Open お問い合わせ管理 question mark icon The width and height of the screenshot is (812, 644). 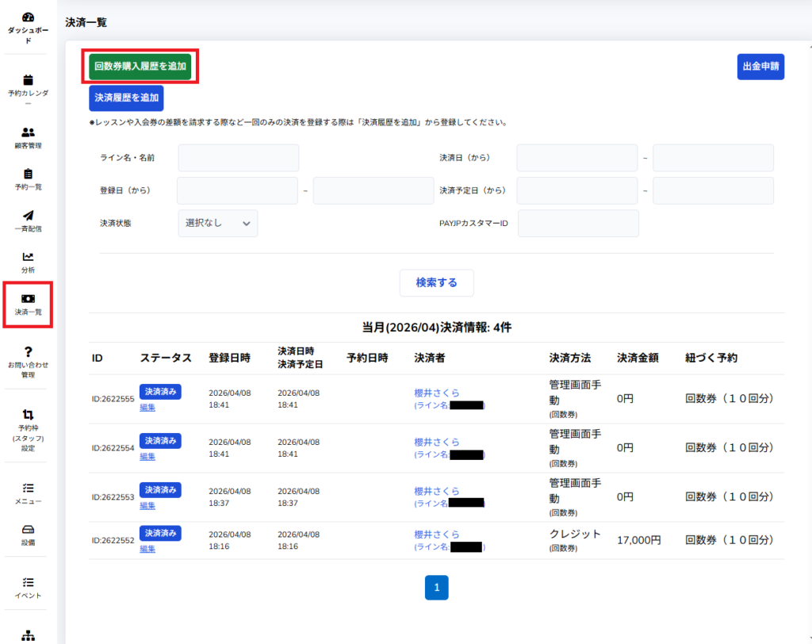coord(28,351)
